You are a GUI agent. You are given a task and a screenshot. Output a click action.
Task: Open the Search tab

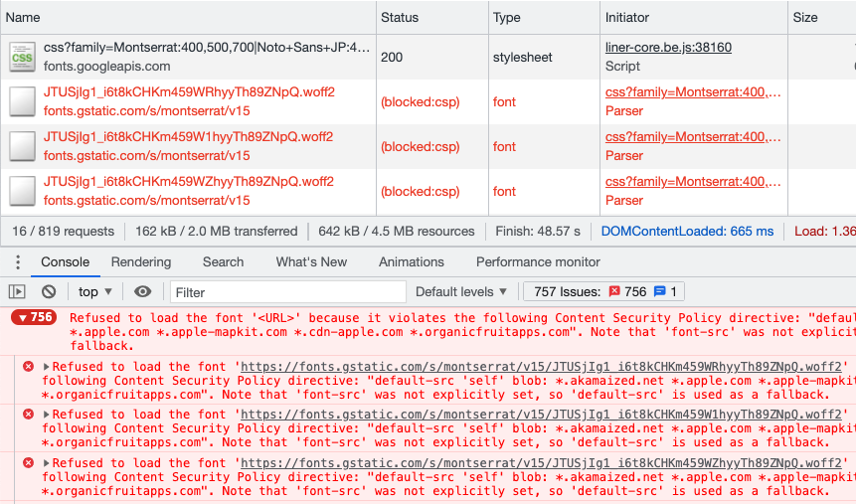tap(224, 262)
